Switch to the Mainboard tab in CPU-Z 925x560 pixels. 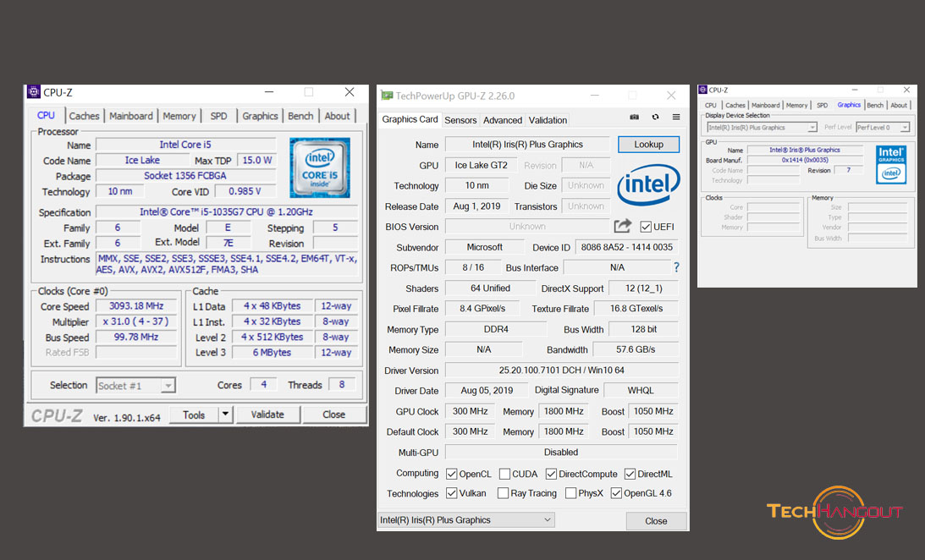131,116
